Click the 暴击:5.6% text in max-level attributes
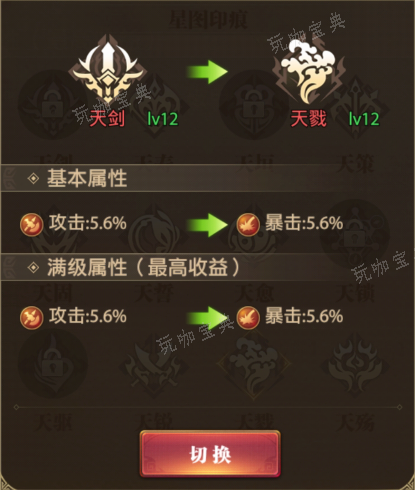Viewport: 415px width, 490px height. pos(304,316)
